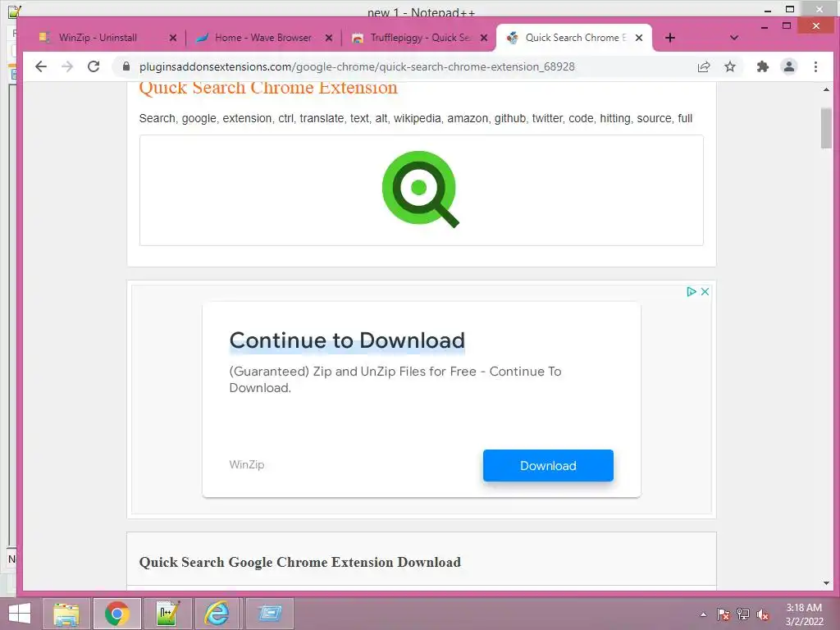Open the AdChoices triangle icon
Screen dimensions: 840x630
click(691, 291)
